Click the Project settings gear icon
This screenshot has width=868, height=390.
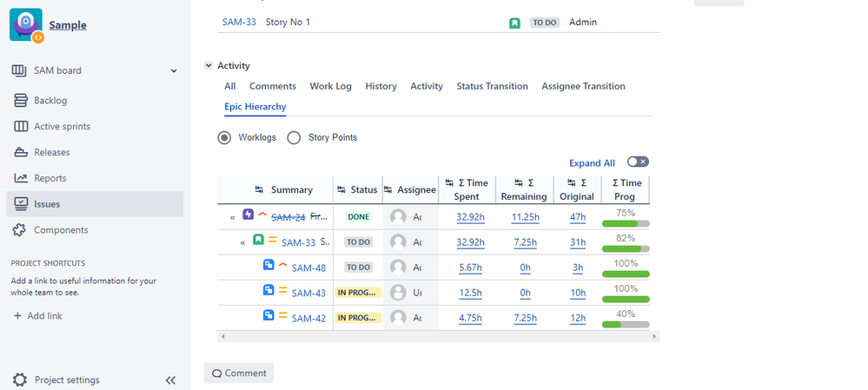coord(19,380)
